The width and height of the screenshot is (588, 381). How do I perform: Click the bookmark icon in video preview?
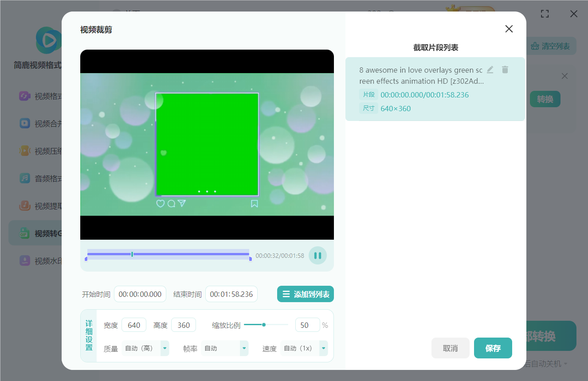pos(255,203)
